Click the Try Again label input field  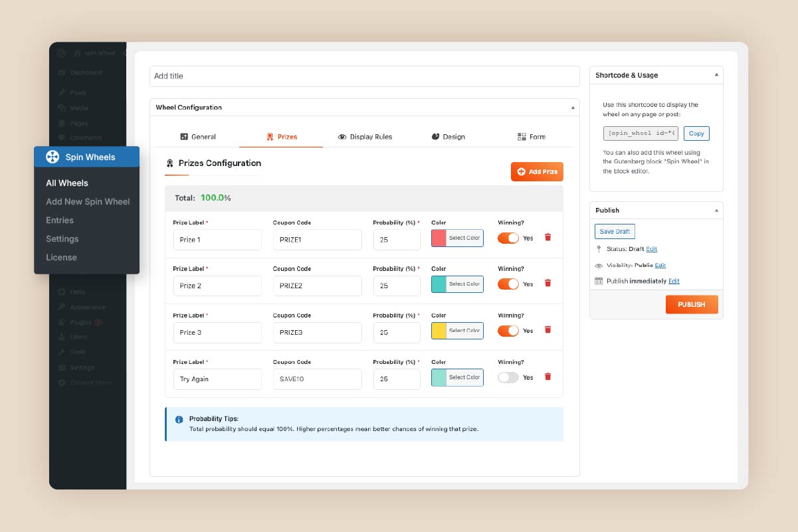[217, 379]
